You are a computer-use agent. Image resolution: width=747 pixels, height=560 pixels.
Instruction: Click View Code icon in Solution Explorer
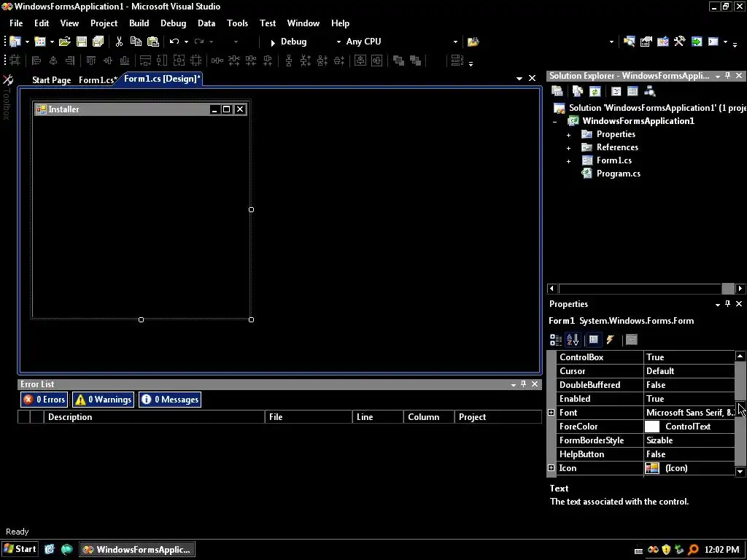[616, 91]
